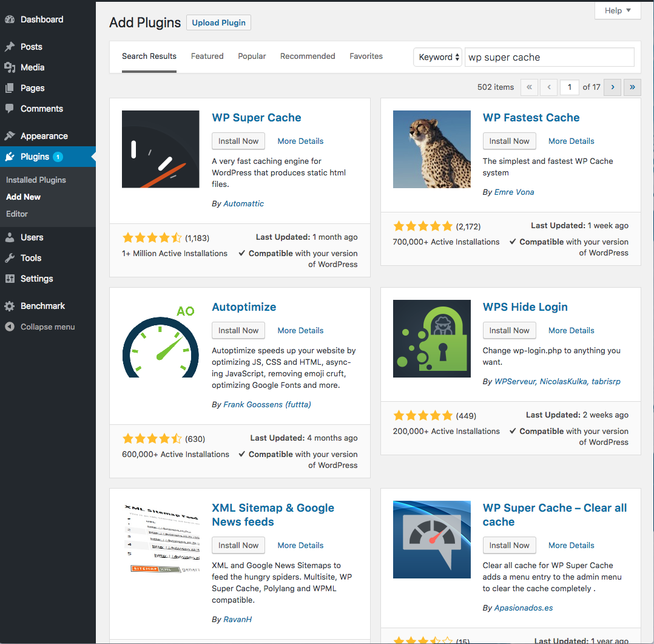Click the Plugins update count badge
654x644 pixels.
click(x=58, y=157)
